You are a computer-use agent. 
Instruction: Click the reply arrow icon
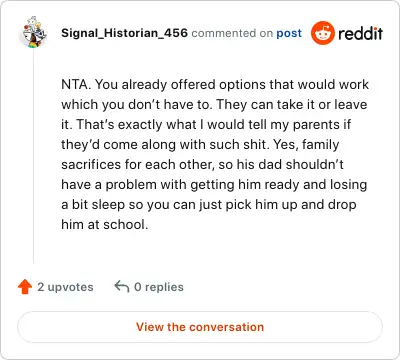coord(122,286)
